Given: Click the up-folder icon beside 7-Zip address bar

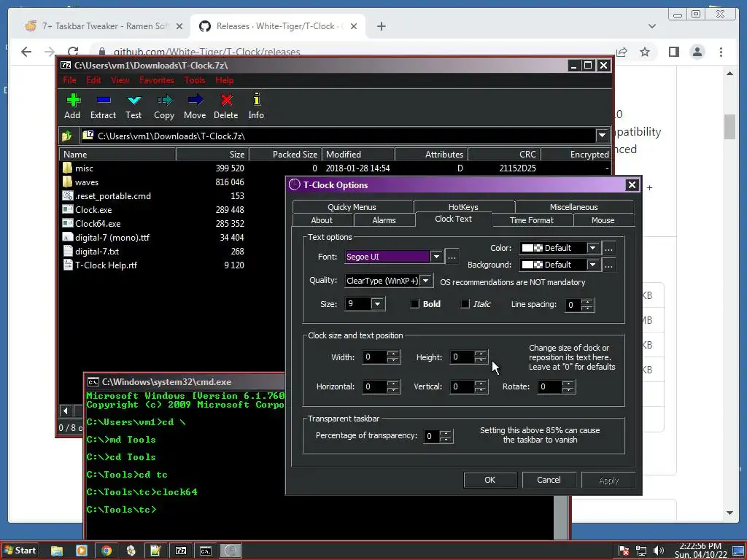Looking at the screenshot, I should [x=66, y=136].
